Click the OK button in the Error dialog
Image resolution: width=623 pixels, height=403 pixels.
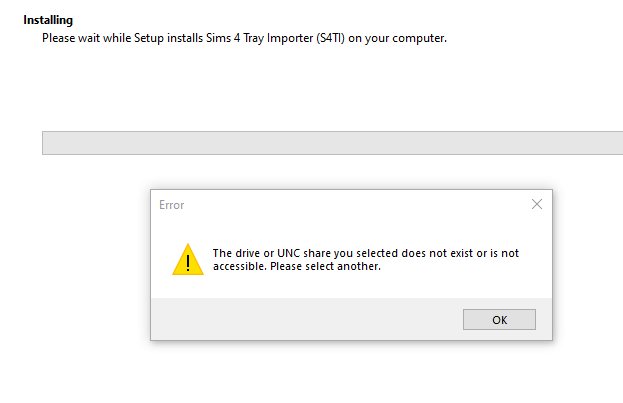click(499, 320)
